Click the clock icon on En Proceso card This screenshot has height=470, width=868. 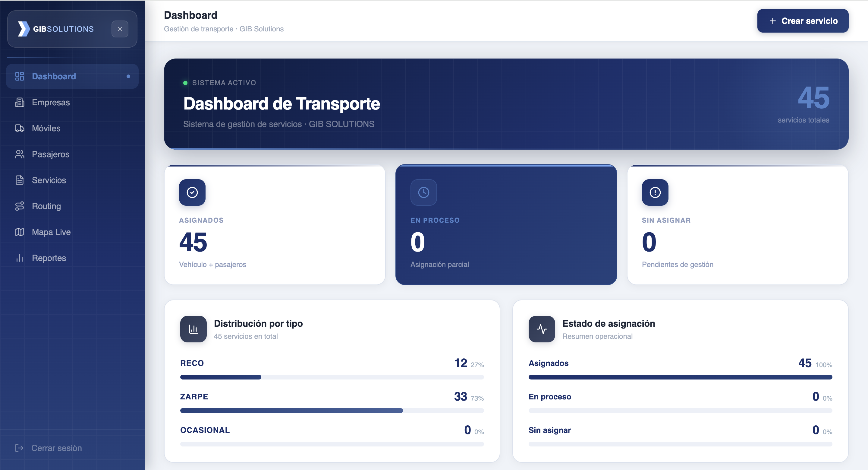[x=423, y=192]
